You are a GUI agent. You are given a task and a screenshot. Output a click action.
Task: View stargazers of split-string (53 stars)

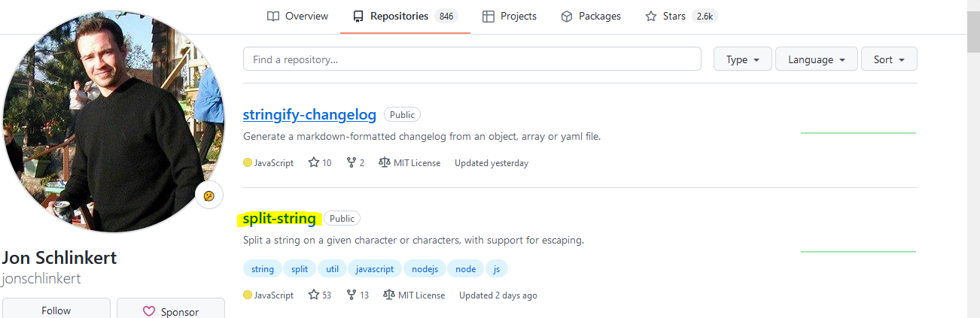pos(320,295)
